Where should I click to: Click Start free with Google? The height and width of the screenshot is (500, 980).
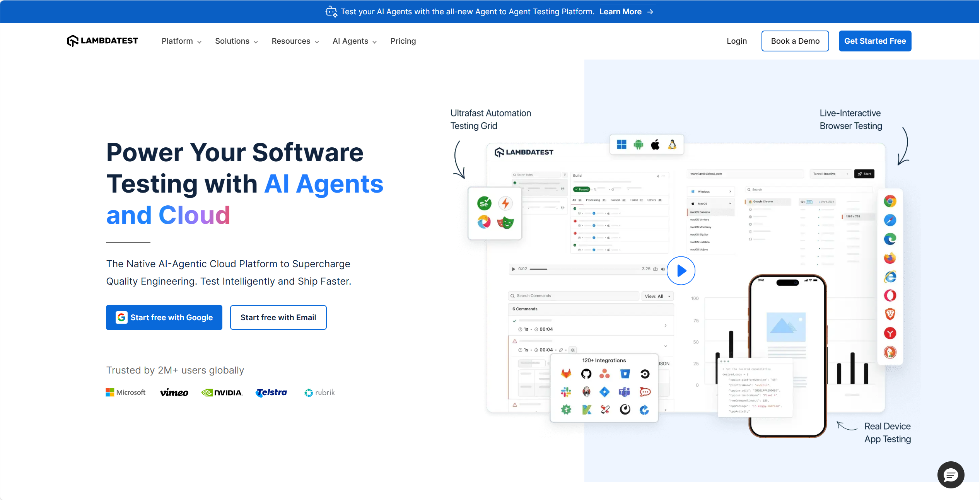pos(164,317)
